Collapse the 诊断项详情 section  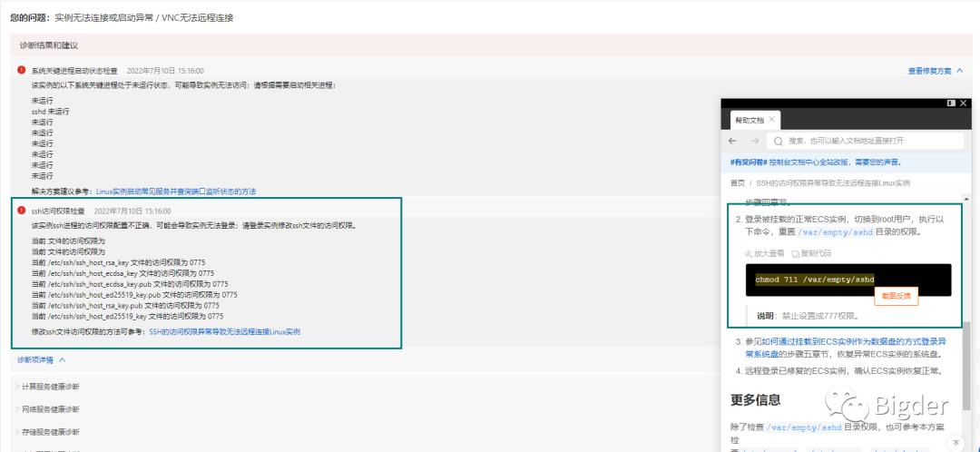click(x=41, y=360)
